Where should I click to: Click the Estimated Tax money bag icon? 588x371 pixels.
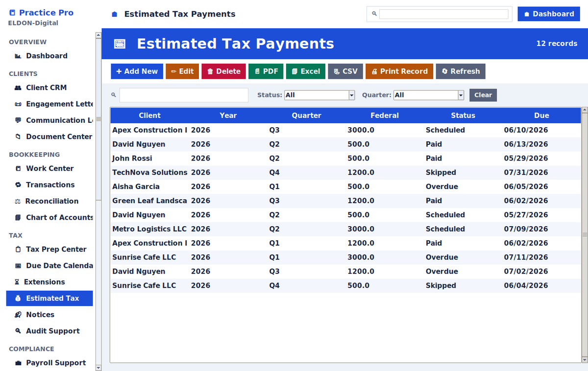(18, 299)
